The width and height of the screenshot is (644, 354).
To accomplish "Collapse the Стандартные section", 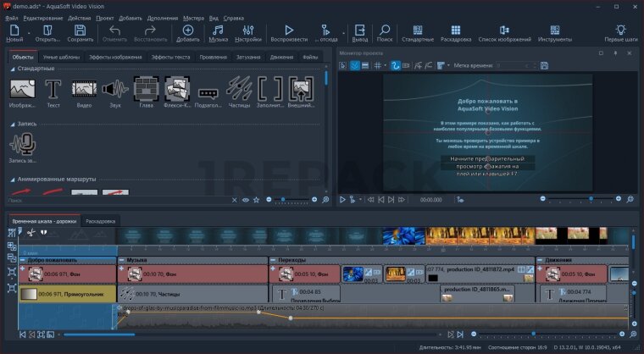I will (14, 69).
